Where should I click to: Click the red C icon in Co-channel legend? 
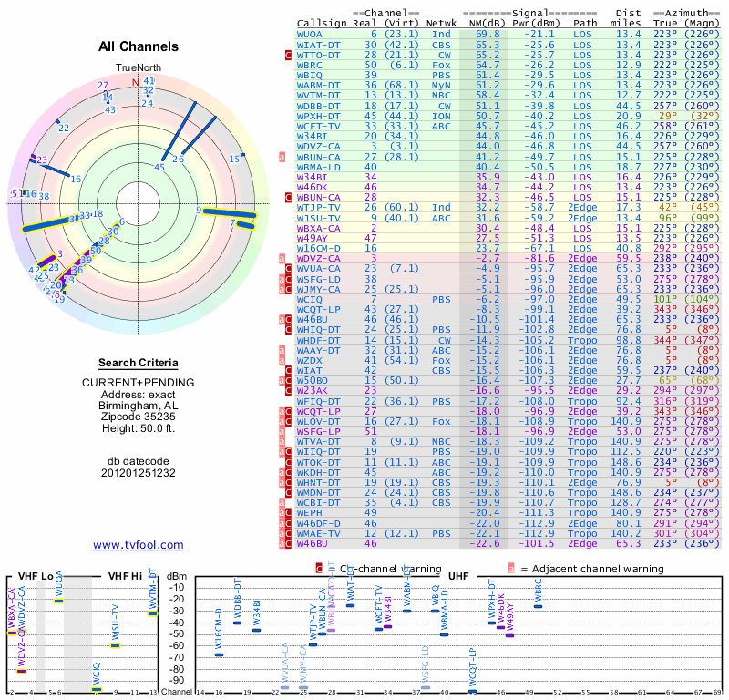(319, 569)
